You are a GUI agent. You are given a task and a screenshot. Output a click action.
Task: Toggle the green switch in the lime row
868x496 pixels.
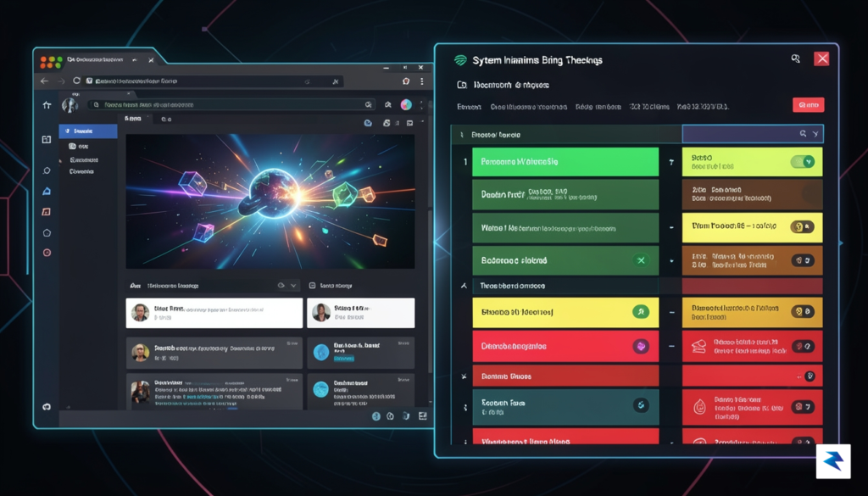802,162
